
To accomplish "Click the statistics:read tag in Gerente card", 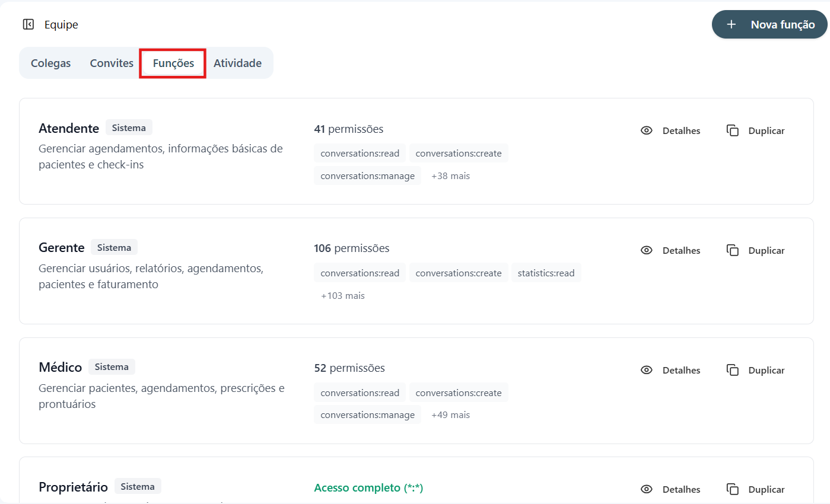I will [546, 273].
